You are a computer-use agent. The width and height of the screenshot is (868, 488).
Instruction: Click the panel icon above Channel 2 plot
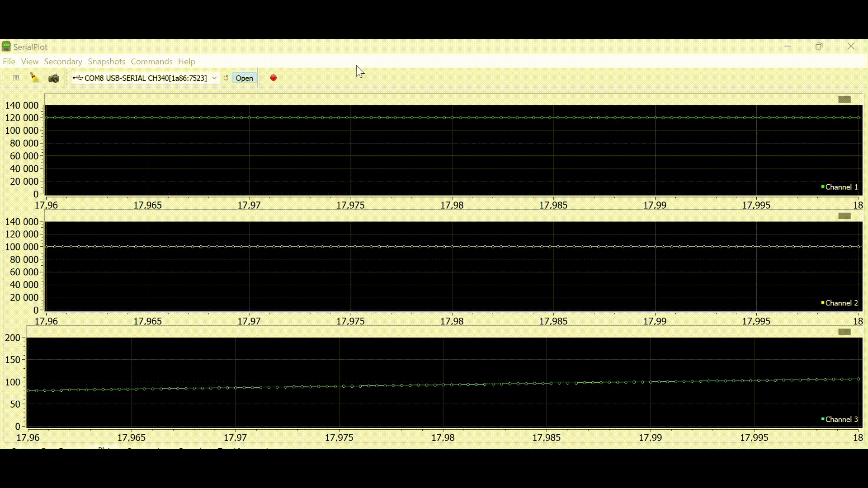click(x=844, y=216)
